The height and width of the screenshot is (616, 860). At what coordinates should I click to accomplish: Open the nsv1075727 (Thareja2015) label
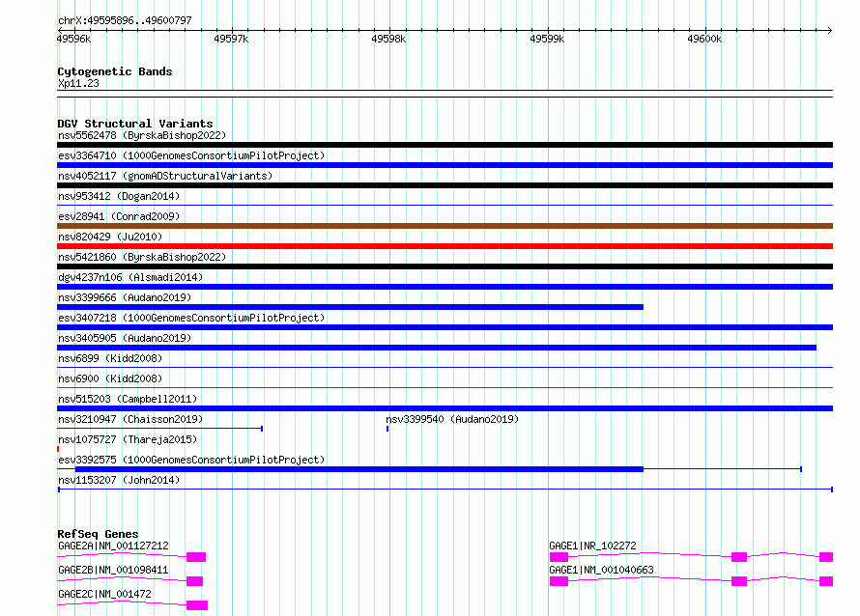point(128,439)
